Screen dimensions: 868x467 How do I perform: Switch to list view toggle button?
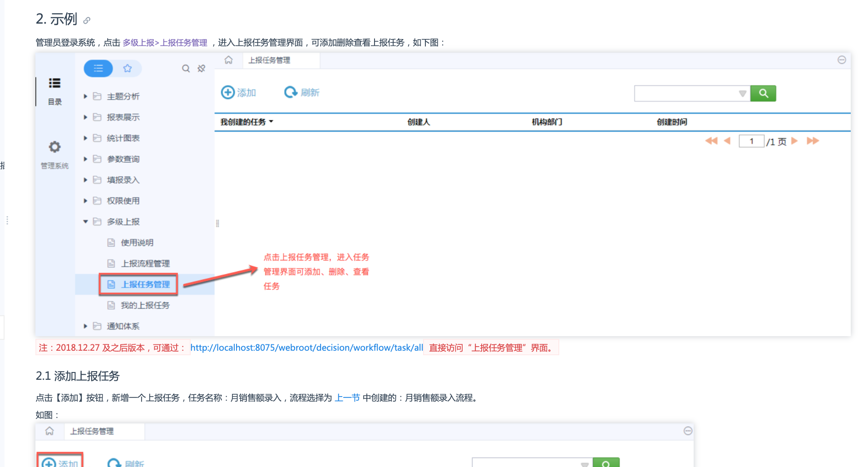pyautogui.click(x=99, y=69)
